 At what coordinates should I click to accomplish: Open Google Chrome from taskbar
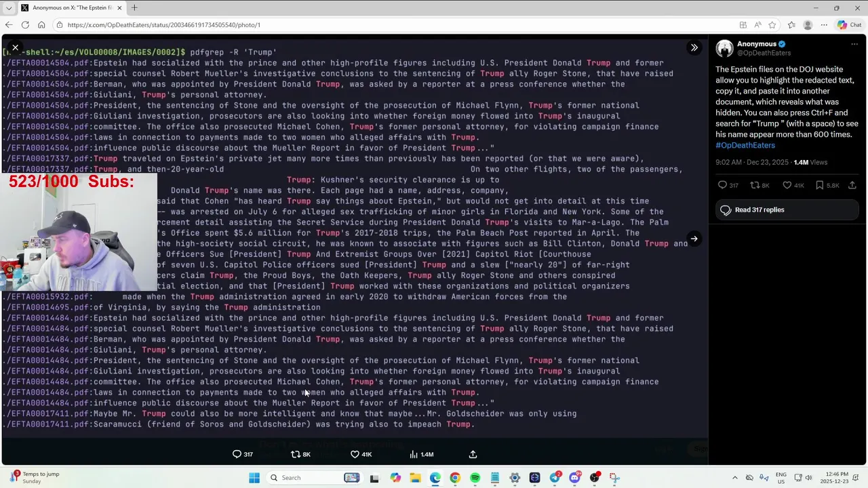[x=455, y=478]
